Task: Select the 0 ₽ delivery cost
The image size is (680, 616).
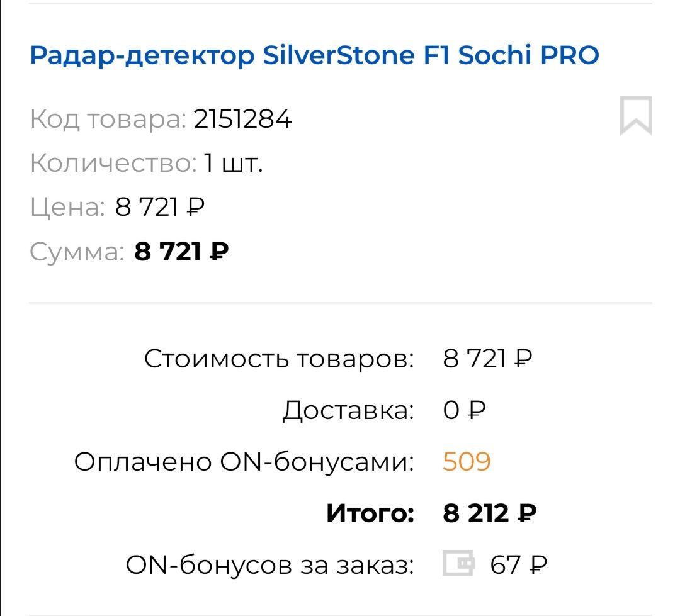Action: tap(465, 411)
